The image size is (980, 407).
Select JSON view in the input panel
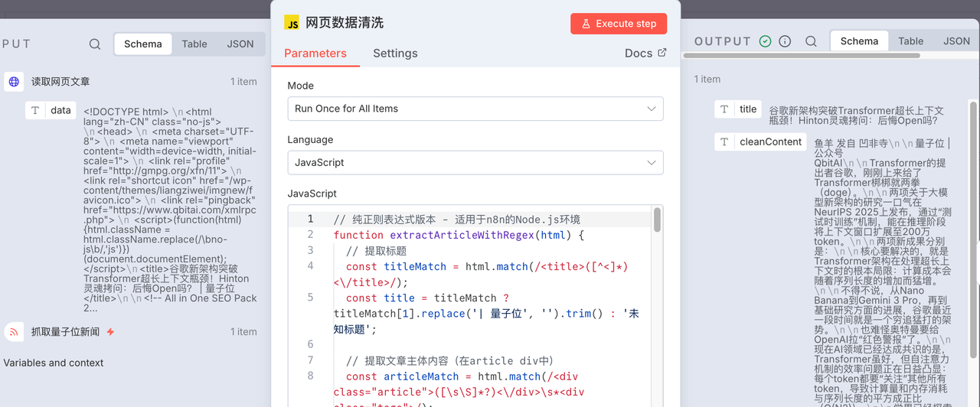(x=240, y=44)
